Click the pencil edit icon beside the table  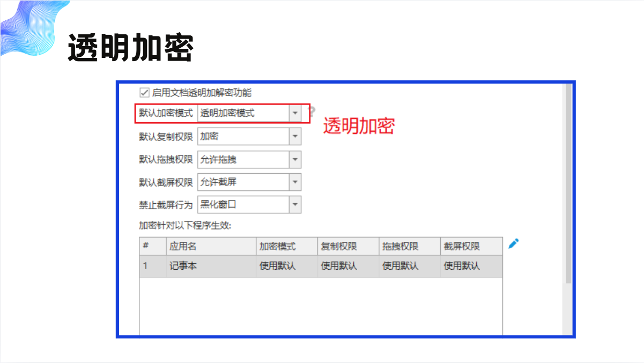point(513,244)
